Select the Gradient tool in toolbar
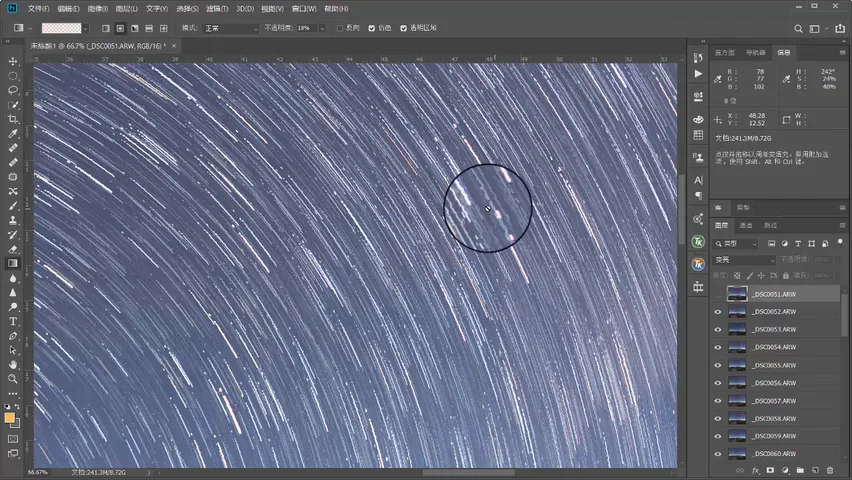 coord(13,264)
